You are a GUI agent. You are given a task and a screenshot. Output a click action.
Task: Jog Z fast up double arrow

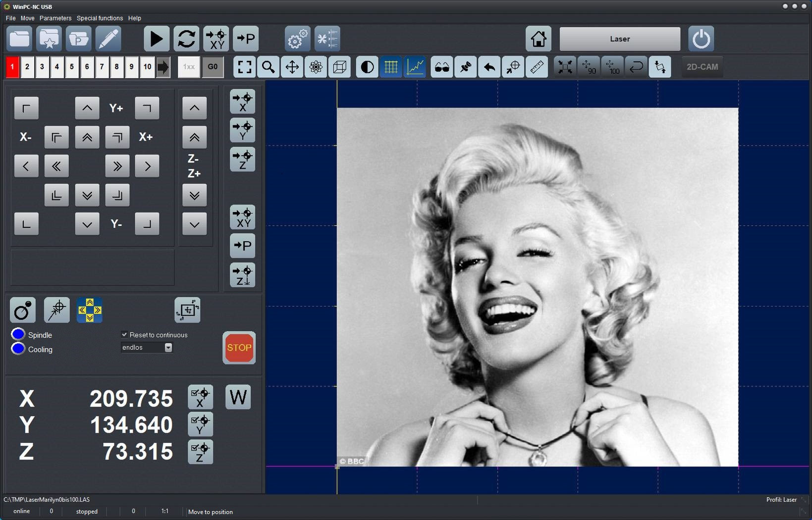tap(194, 137)
